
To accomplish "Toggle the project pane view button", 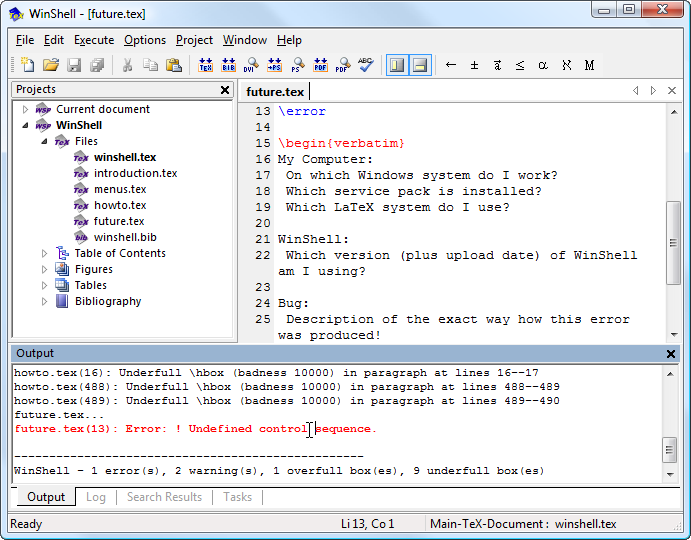I will point(397,65).
